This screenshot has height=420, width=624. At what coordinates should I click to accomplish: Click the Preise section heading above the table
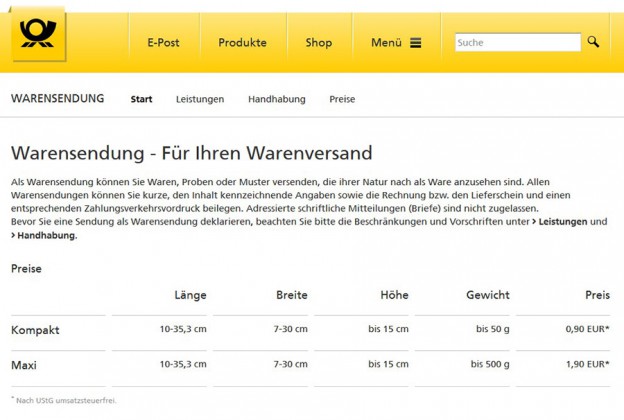coord(26,268)
